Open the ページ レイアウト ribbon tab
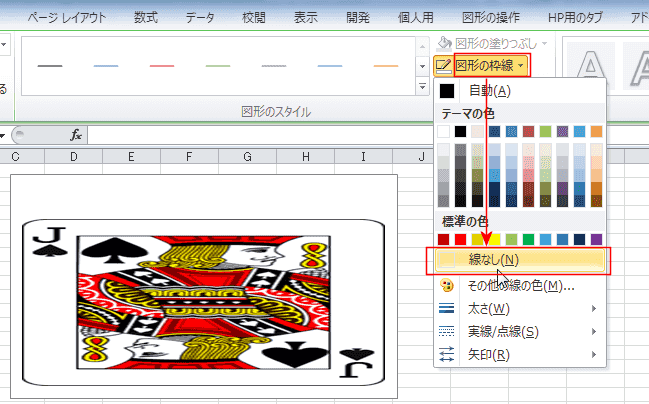The image size is (649, 404). tap(67, 17)
